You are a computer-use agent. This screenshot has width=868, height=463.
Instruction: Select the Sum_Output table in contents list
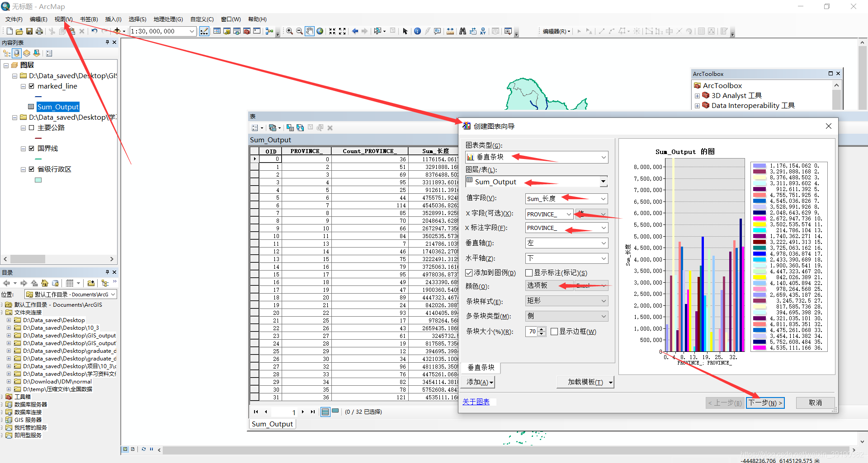(58, 107)
